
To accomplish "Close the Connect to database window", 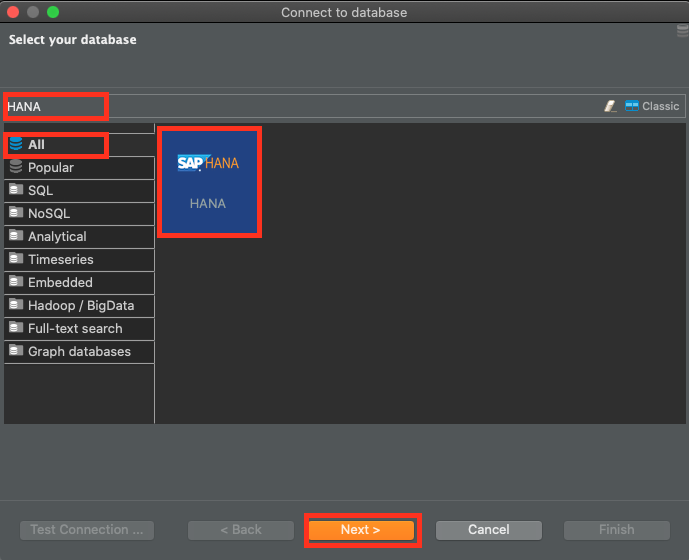I will click(x=13, y=12).
